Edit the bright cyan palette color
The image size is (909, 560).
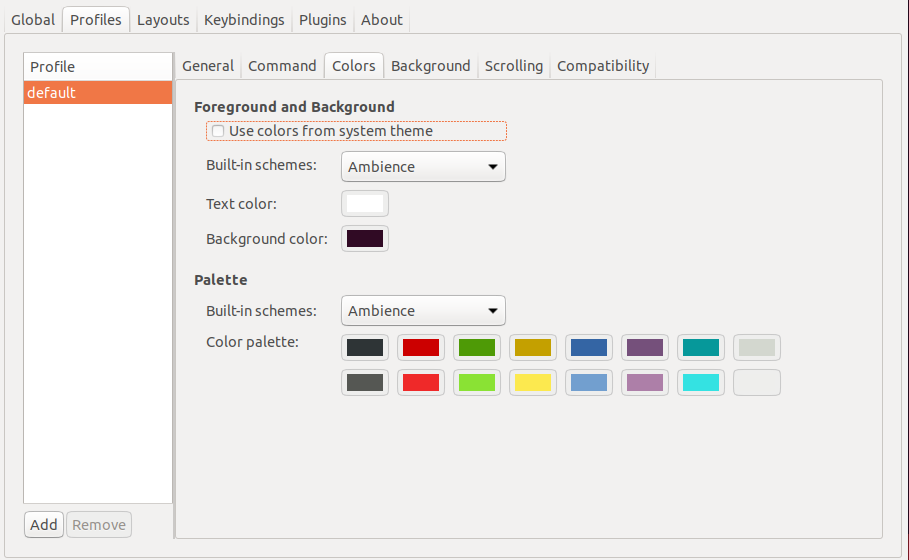click(x=700, y=383)
